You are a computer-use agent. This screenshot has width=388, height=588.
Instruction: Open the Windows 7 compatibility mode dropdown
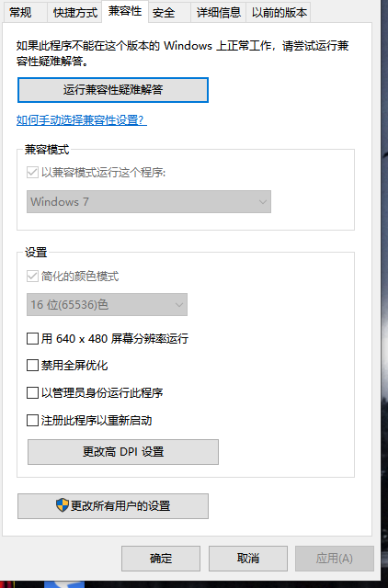tap(149, 202)
